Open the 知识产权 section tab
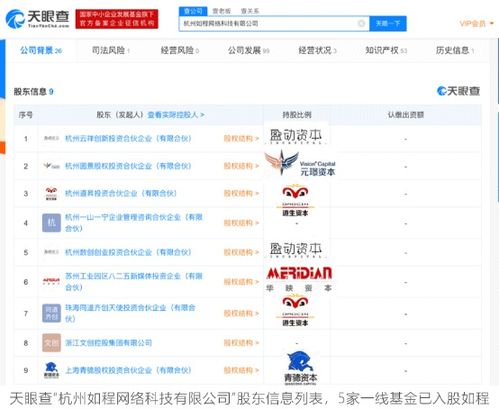Viewport: 499px width, 409px height. point(386,50)
